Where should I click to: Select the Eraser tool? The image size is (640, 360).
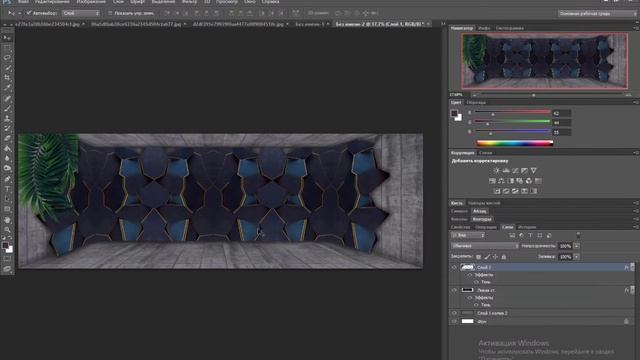point(7,138)
